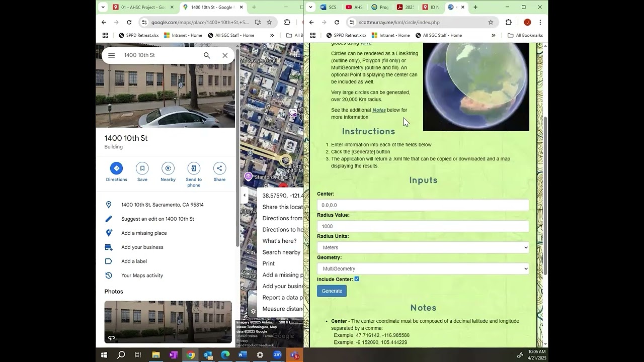Open the Chrome profile avatar J
The image size is (644, 362).
click(x=527, y=22)
